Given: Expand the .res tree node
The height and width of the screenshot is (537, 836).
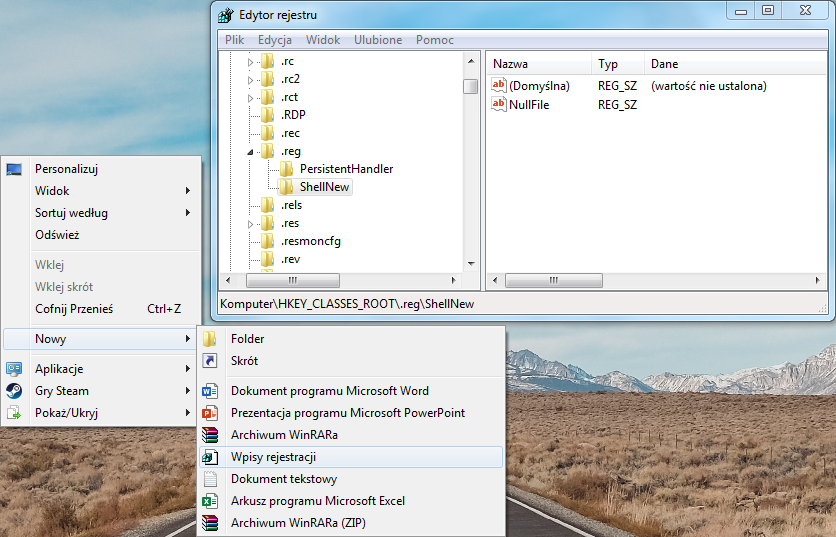Looking at the screenshot, I should 250,224.
